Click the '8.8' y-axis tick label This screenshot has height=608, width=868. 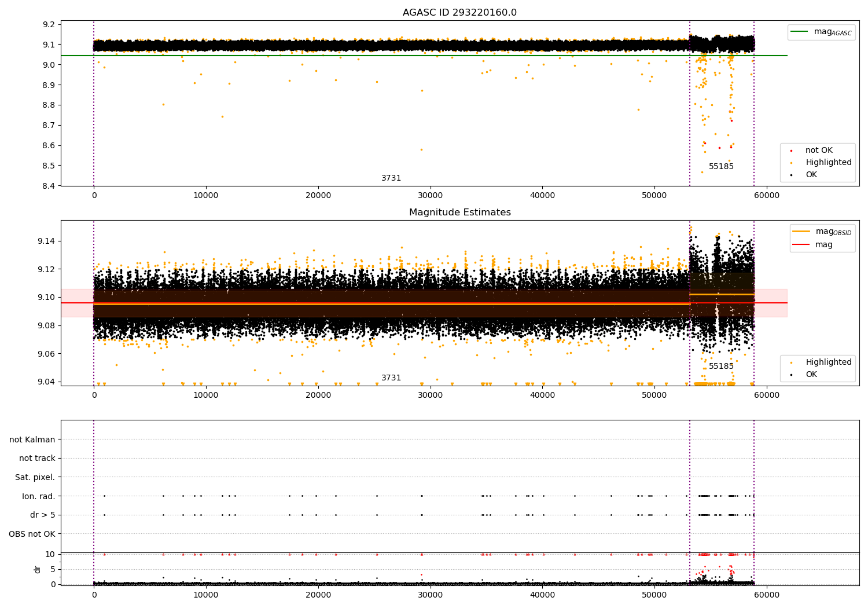click(x=50, y=105)
